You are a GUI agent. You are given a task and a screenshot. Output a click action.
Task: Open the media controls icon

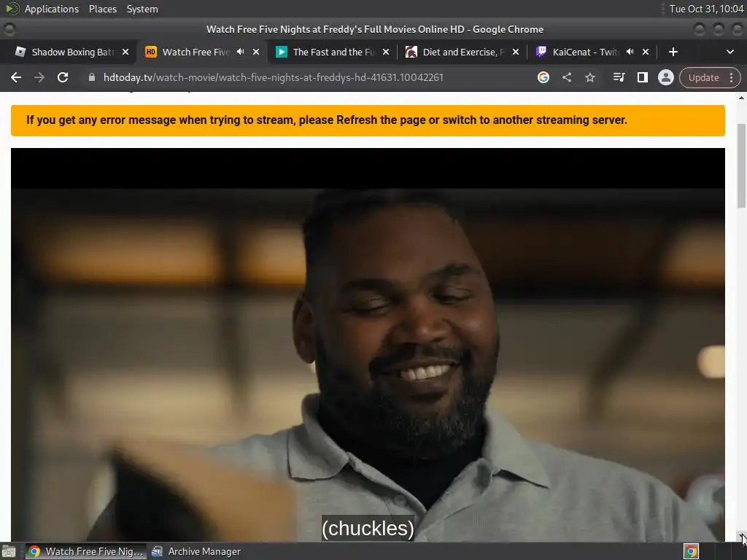click(x=619, y=77)
